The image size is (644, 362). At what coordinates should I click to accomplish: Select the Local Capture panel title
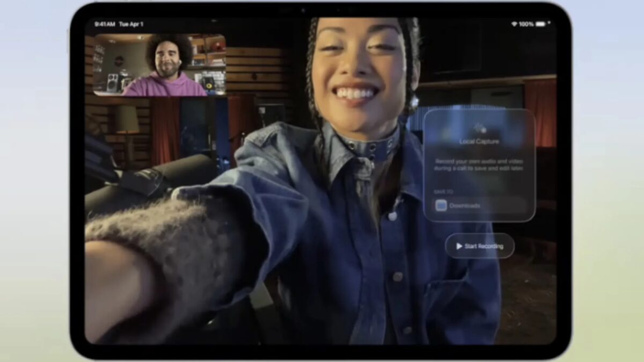point(479,142)
